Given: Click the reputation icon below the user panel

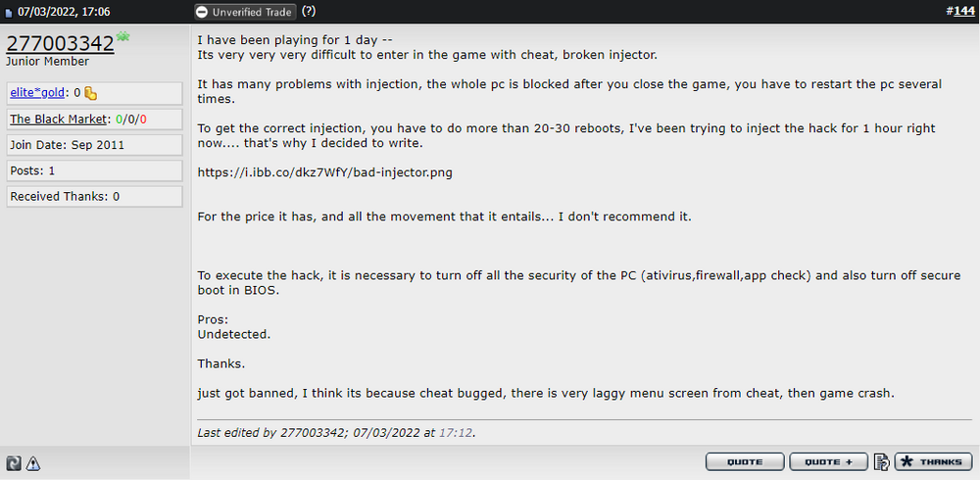Looking at the screenshot, I should (13, 463).
